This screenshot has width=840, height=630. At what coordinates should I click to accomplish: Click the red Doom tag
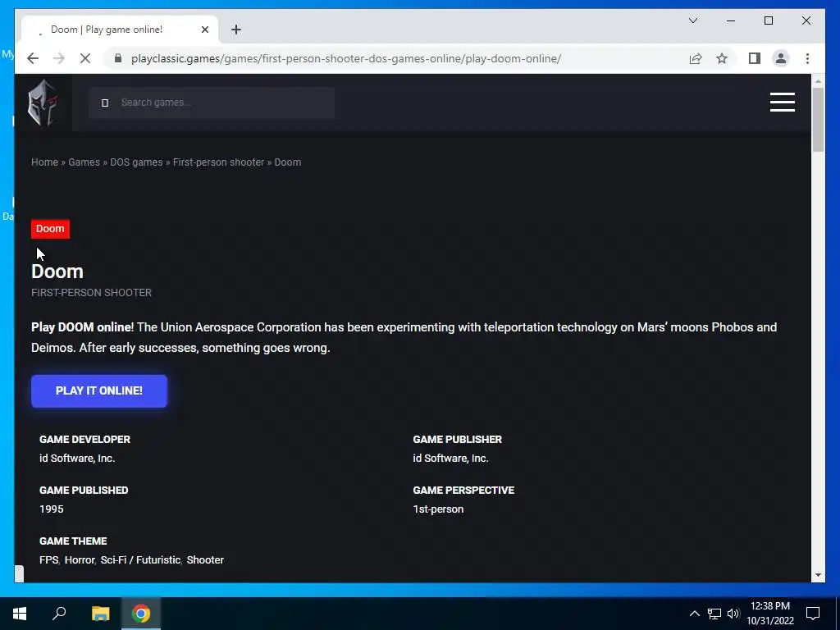(50, 229)
